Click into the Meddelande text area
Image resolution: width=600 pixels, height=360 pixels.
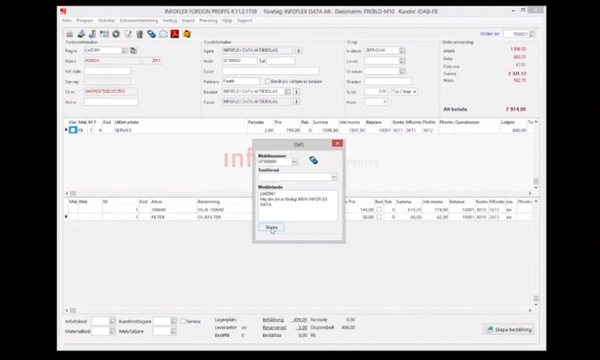pos(298,206)
